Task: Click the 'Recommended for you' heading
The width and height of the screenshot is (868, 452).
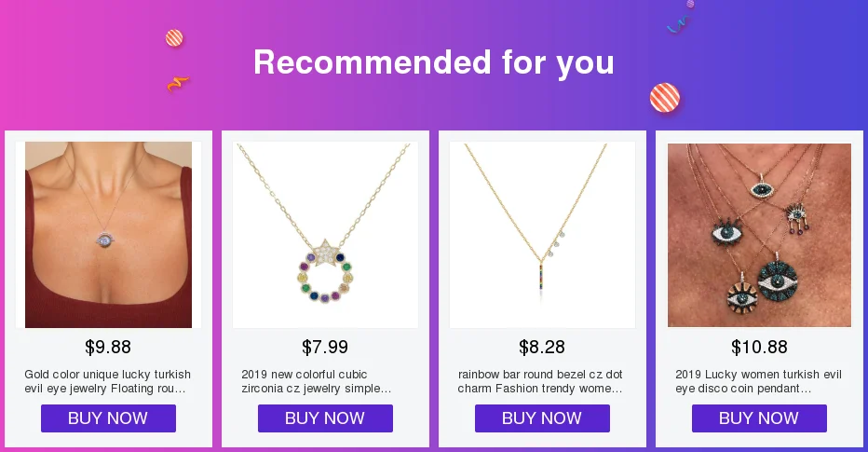Action: [434, 62]
